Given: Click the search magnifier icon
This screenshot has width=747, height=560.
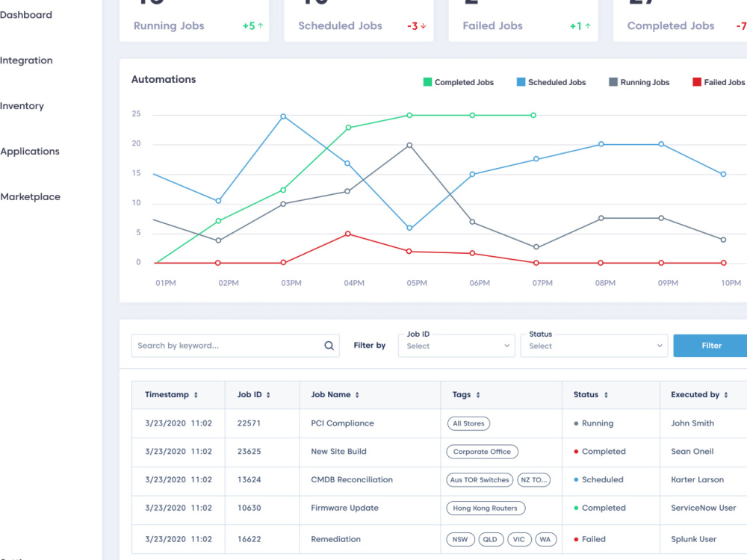Looking at the screenshot, I should (x=329, y=346).
